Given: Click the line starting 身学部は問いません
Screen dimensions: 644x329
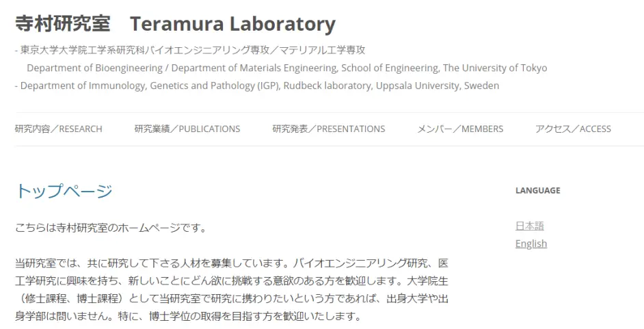Looking at the screenshot, I should [187, 317].
